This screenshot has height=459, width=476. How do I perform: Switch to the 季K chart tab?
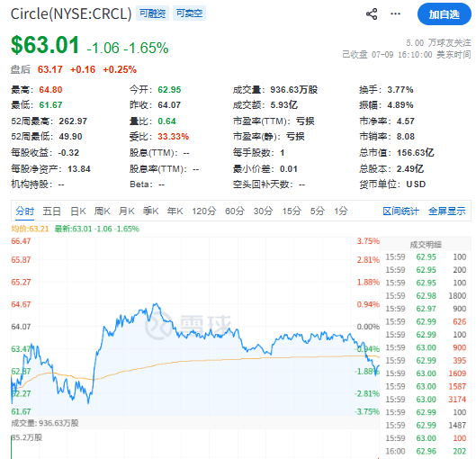151,211
